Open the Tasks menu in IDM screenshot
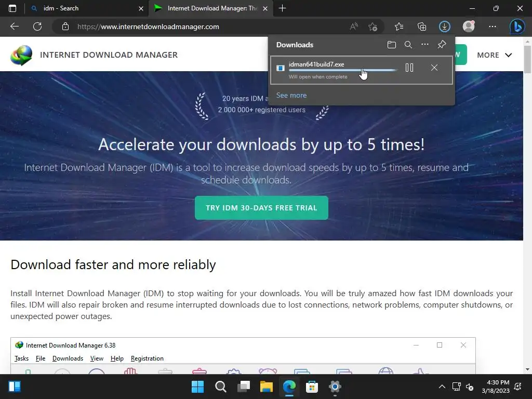 coord(21,358)
